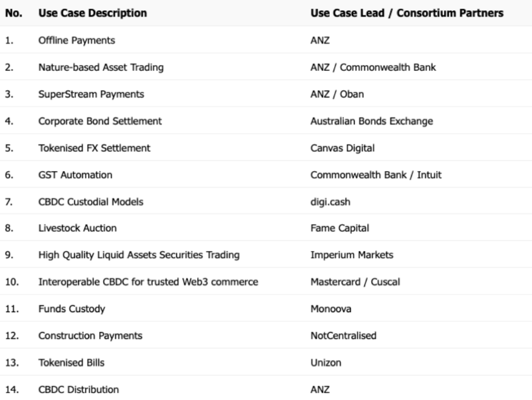Click 'Interoperable CBDC for trusted Web3 commerce'

pyautogui.click(x=148, y=282)
